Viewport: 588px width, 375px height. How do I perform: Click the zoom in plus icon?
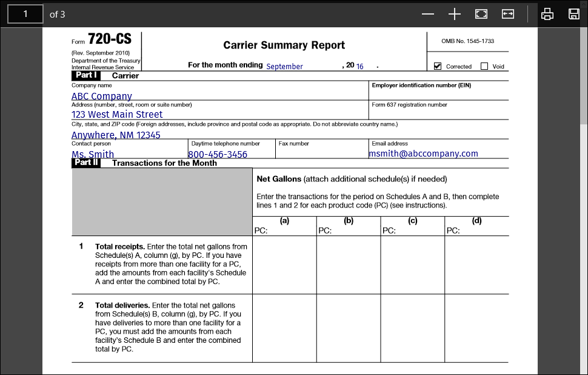point(455,15)
